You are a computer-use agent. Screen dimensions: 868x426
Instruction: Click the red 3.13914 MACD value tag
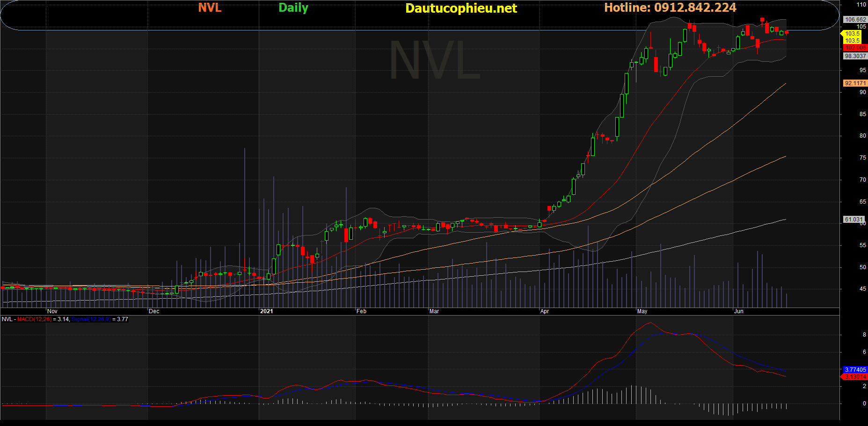(x=855, y=377)
